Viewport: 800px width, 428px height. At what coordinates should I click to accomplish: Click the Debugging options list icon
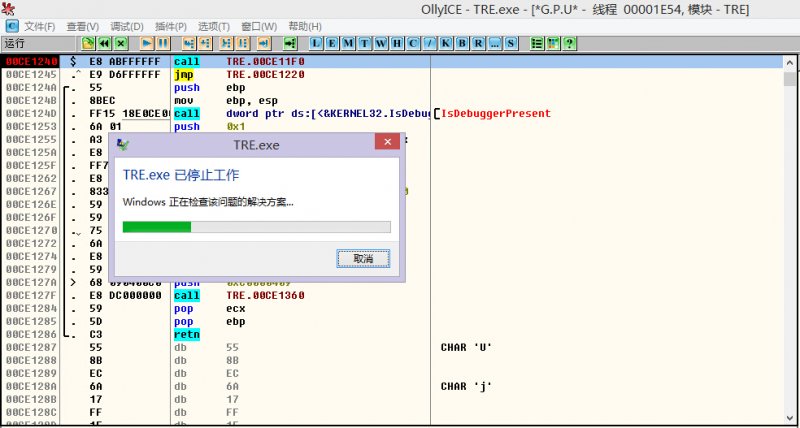click(537, 44)
